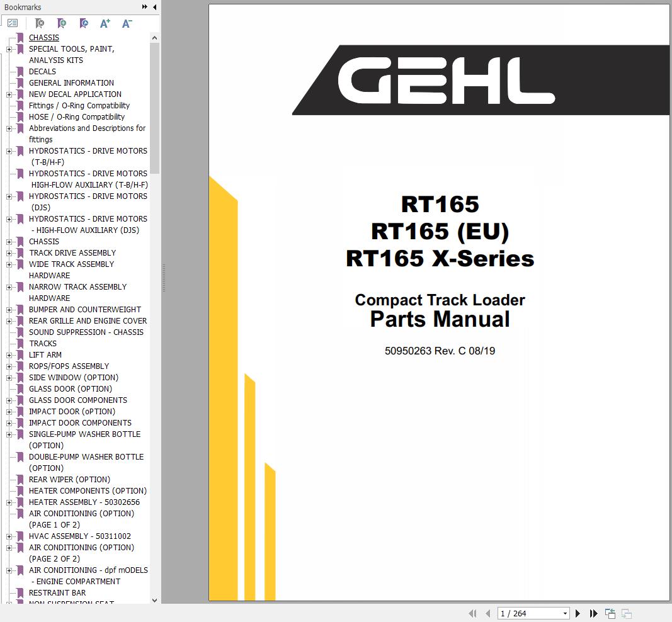Screen dimensions: 672x622
Task: Expand HYDROSTATICS - DRIVE MOTORS (DJS) bookmark
Action: pos(9,196)
